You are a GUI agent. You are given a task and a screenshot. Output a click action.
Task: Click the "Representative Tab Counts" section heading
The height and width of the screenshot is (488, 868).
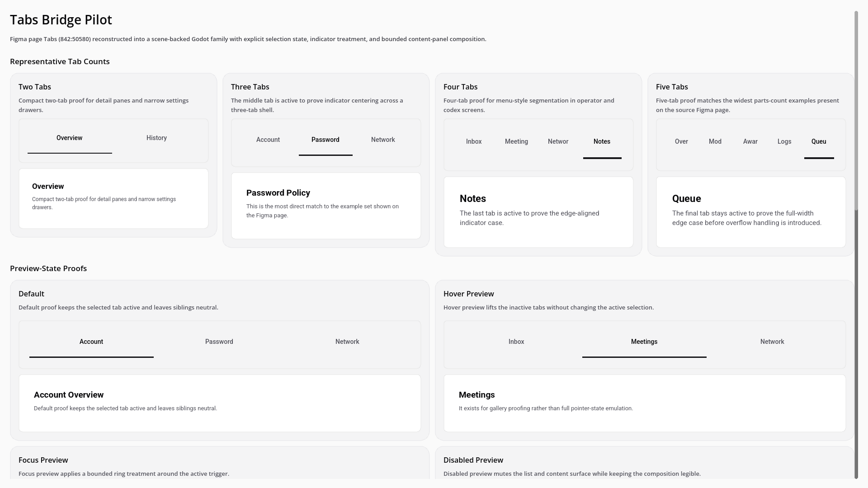[60, 61]
